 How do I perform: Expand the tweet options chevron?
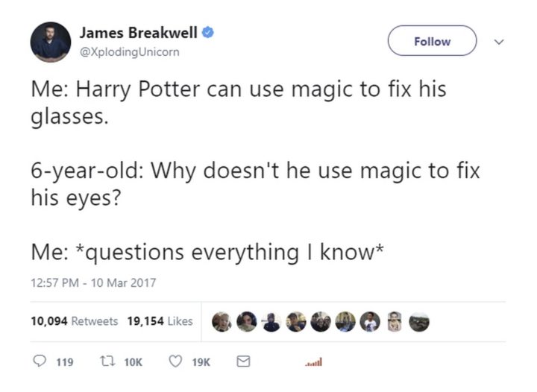(x=499, y=42)
